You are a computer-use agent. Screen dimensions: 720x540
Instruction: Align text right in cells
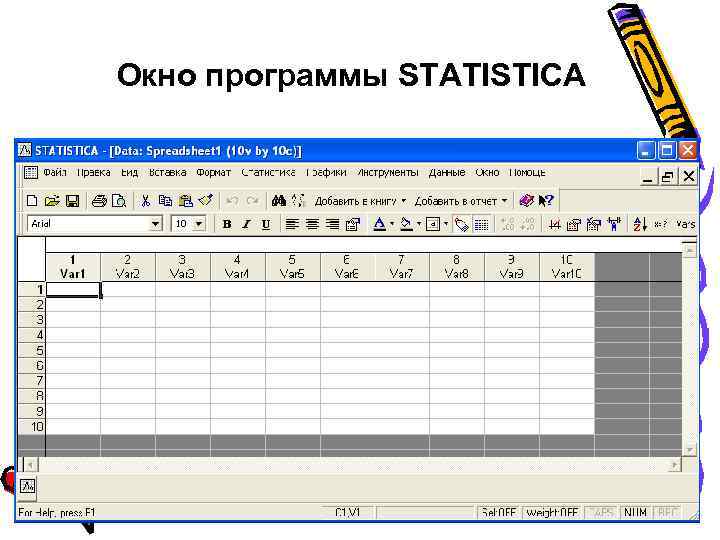[332, 224]
